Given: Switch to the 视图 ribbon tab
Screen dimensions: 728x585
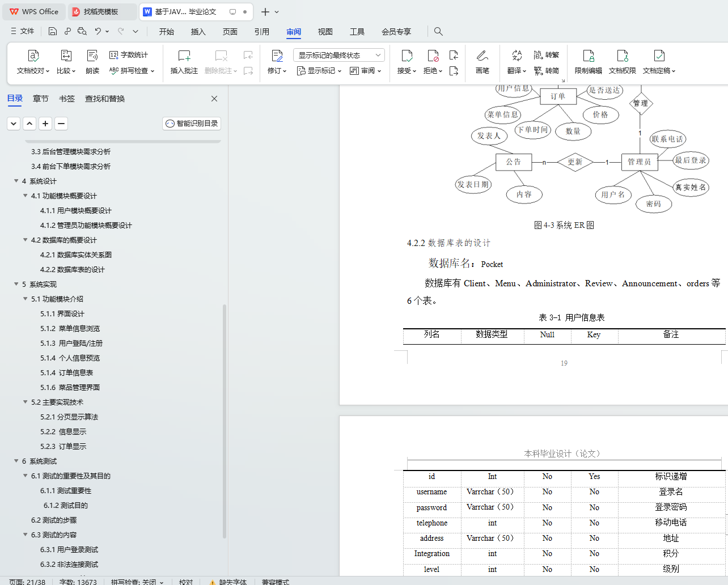Looking at the screenshot, I should point(325,32).
